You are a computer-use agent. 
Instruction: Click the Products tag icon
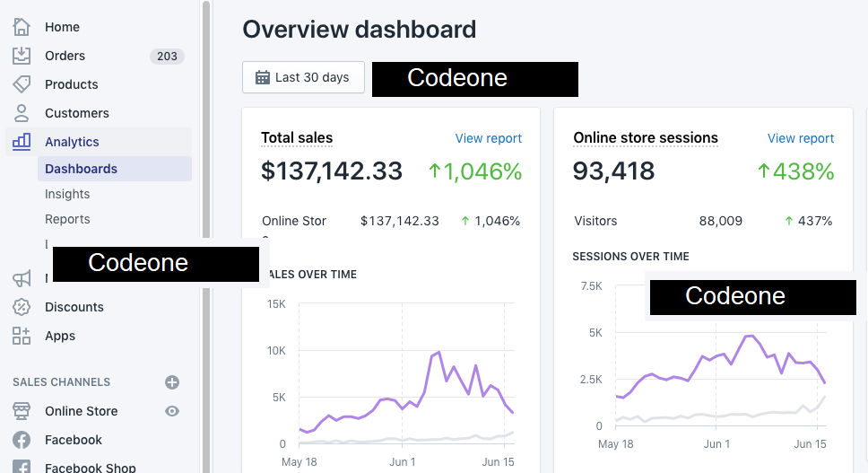(x=22, y=84)
